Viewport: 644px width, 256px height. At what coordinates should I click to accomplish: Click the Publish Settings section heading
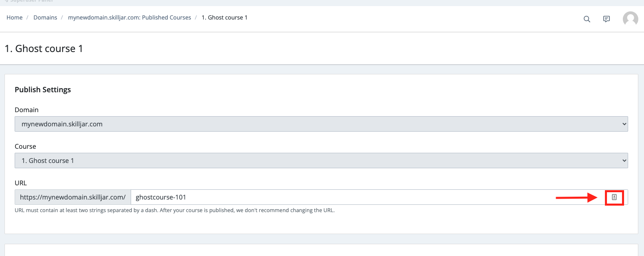coord(43,89)
